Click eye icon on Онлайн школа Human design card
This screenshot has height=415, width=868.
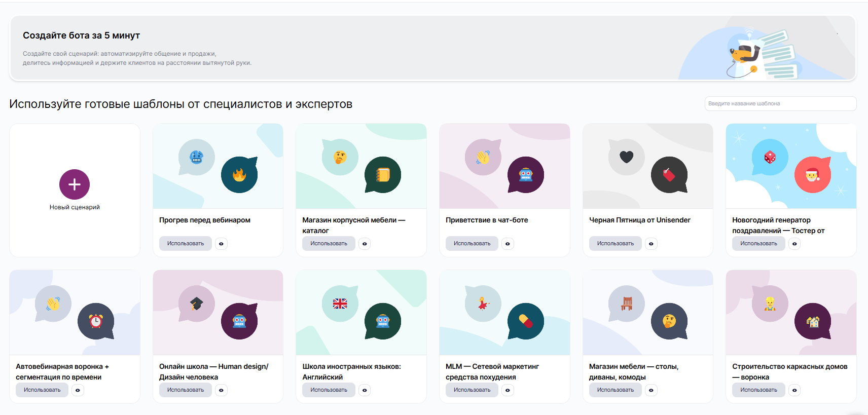click(221, 390)
